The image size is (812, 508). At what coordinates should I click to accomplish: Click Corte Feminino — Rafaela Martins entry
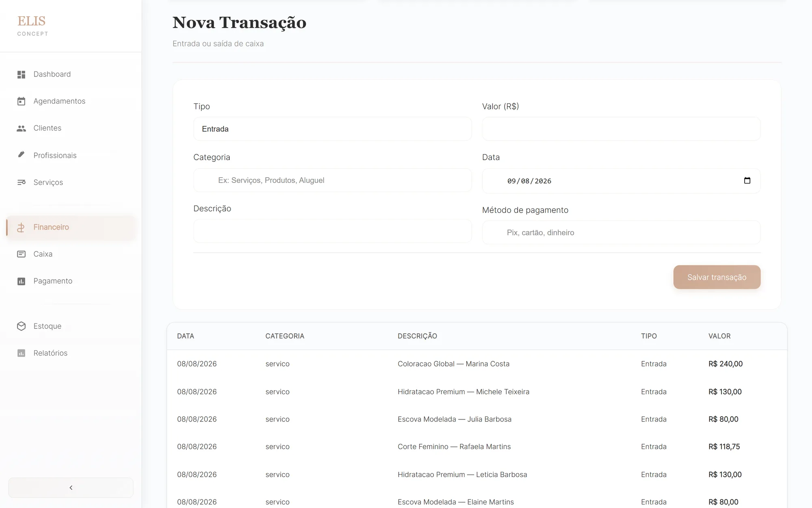pos(454,447)
